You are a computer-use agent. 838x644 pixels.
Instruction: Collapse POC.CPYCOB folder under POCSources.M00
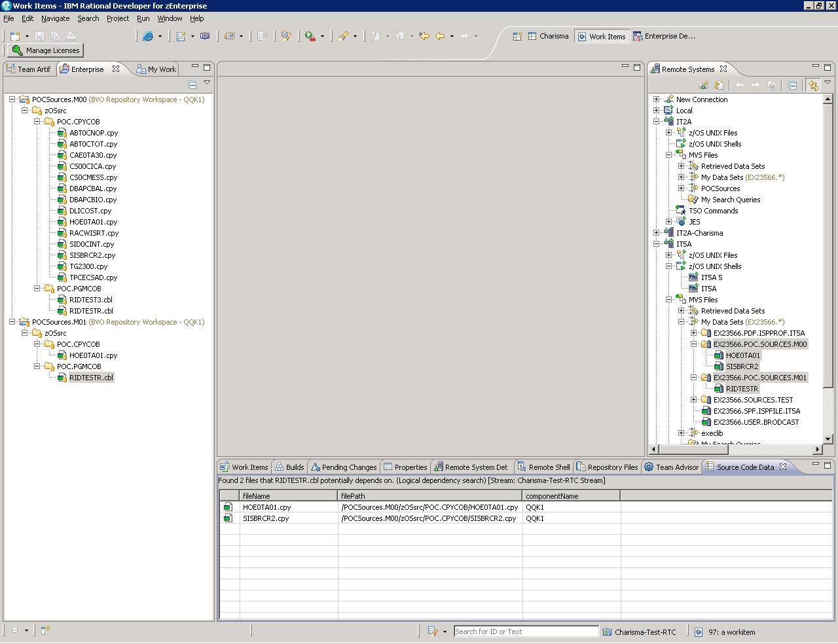click(x=37, y=122)
